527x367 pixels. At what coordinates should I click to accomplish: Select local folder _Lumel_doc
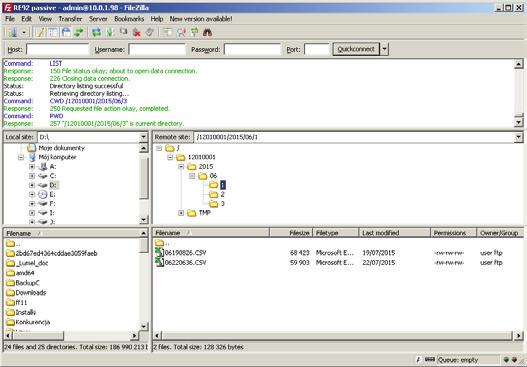click(32, 263)
